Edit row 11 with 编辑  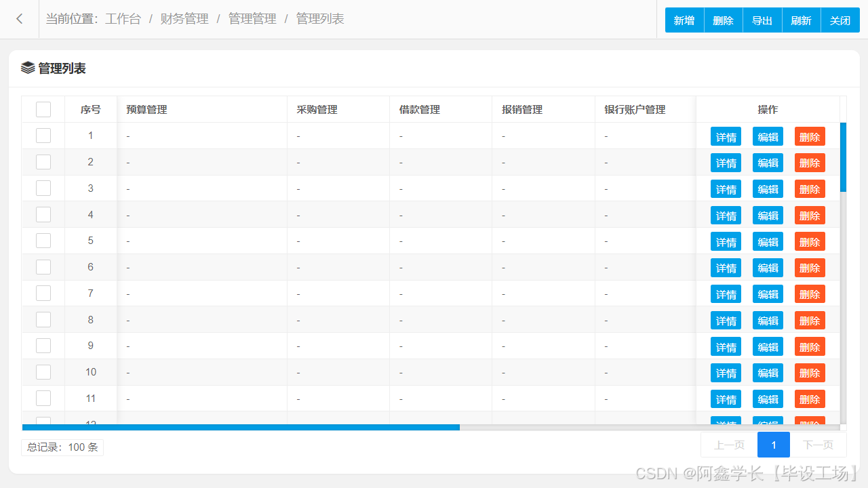point(768,399)
